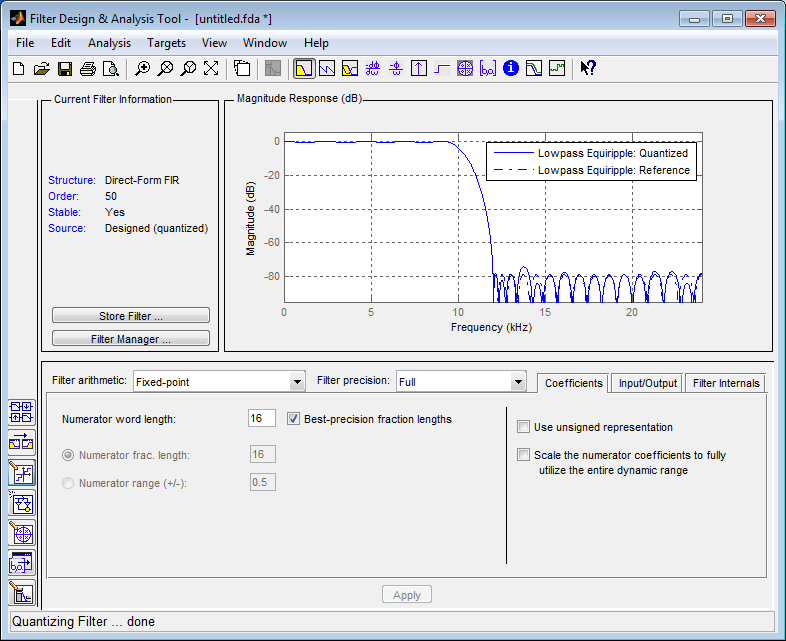
Task: View the Filter Coefficients
Action: click(488, 69)
